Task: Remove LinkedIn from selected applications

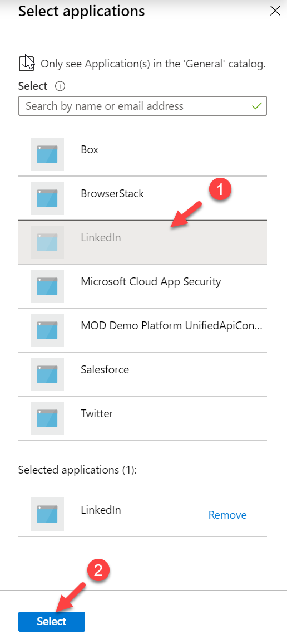Action: [227, 515]
